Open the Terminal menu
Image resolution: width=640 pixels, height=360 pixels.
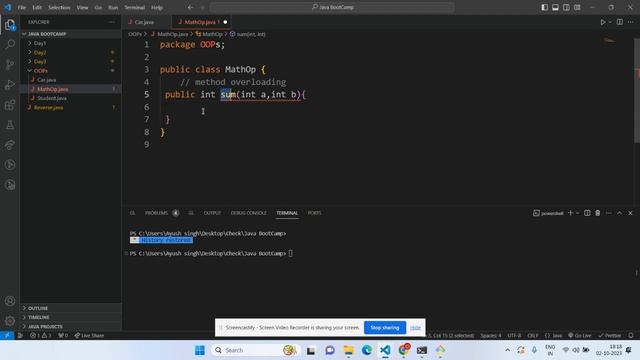135,7
